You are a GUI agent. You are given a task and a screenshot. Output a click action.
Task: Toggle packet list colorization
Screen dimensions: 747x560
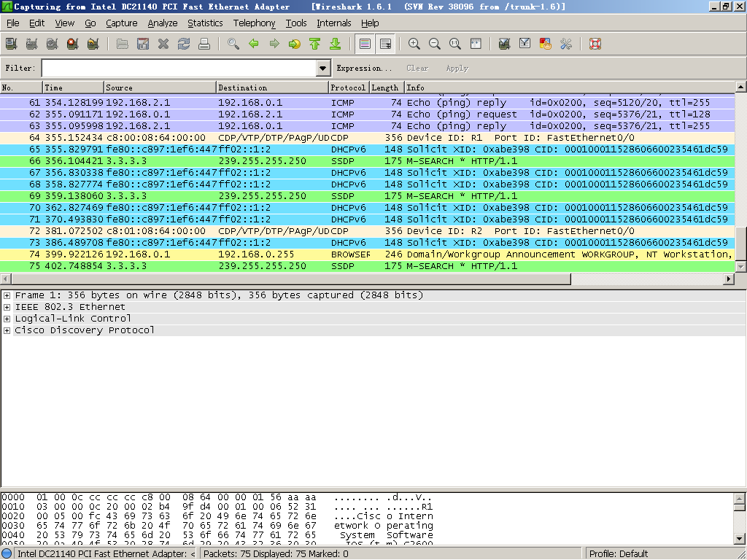365,44
